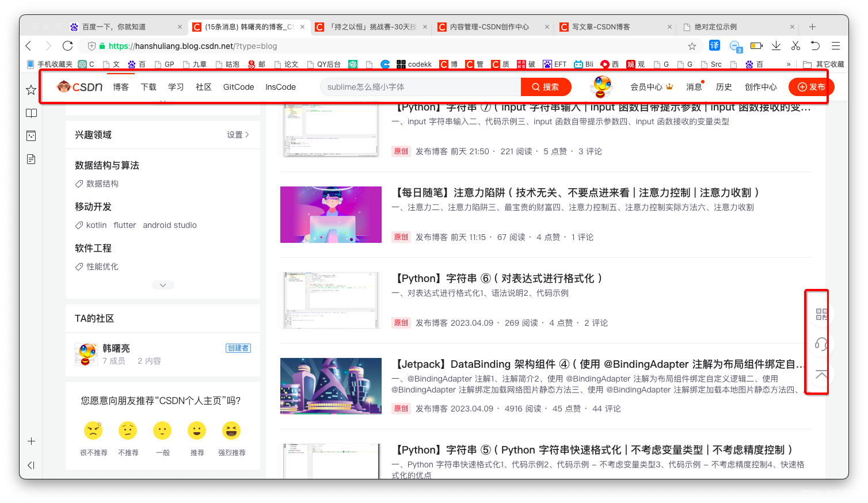Open the browser hamburger menu
Image resolution: width=868 pixels, height=503 pixels.
pyautogui.click(x=836, y=46)
